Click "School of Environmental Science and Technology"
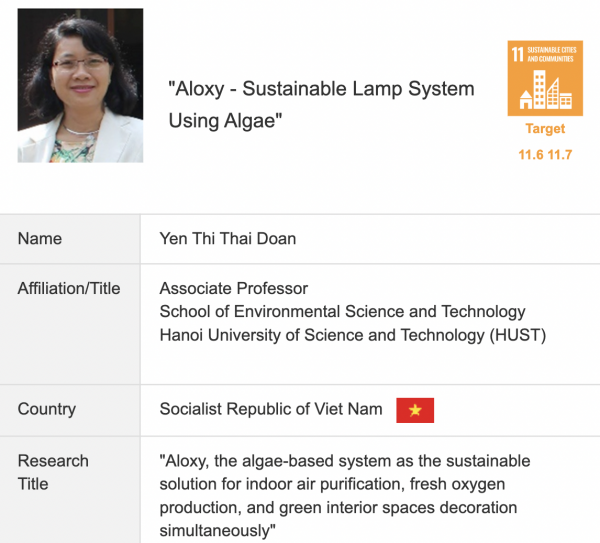Image resolution: width=600 pixels, height=543 pixels. click(342, 312)
